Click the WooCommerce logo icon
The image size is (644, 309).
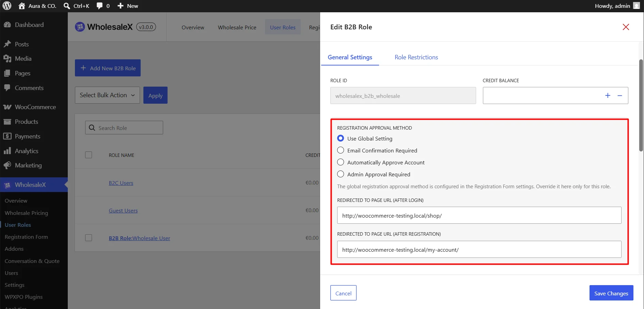[x=7, y=107]
